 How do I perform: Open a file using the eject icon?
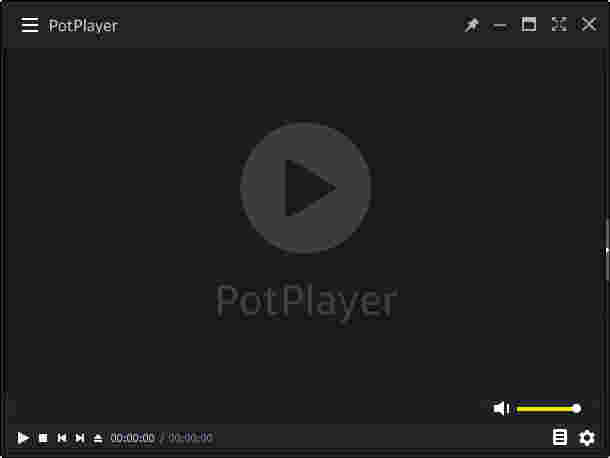pos(98,439)
